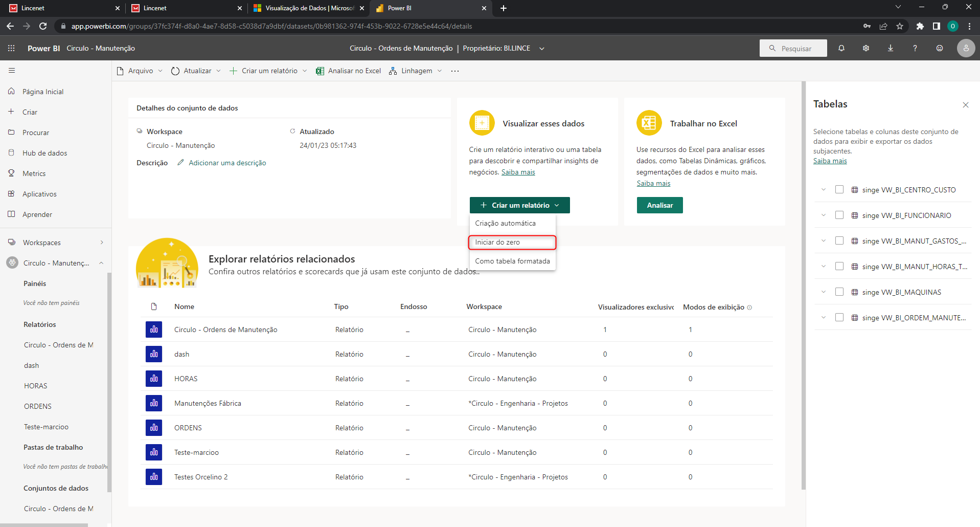Check the VW_BI_CENTRO_CUSTO table checkbox
The width and height of the screenshot is (980, 527).
[x=839, y=189]
